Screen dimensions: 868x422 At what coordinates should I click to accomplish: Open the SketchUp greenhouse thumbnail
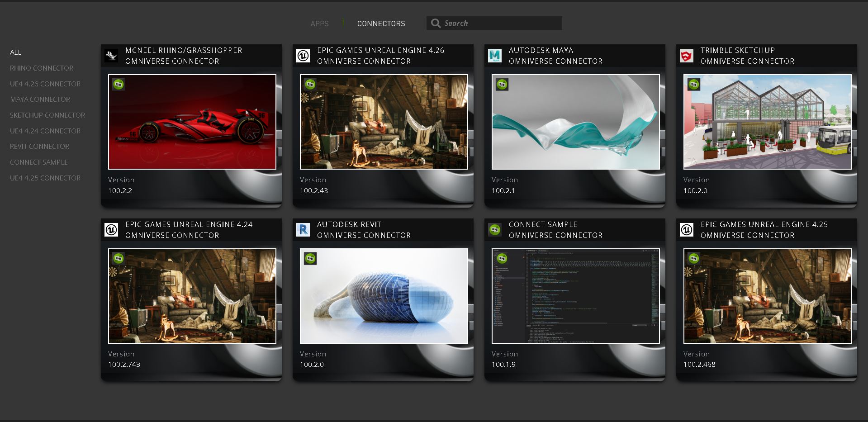[768, 122]
